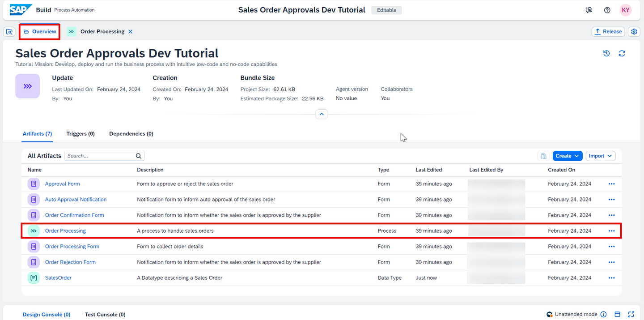
Task: Click the 'Data Type' type cell
Action: click(x=390, y=278)
